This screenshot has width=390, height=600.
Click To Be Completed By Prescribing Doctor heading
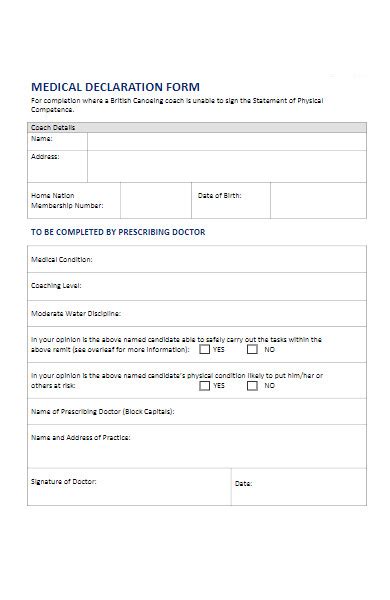pos(118,232)
